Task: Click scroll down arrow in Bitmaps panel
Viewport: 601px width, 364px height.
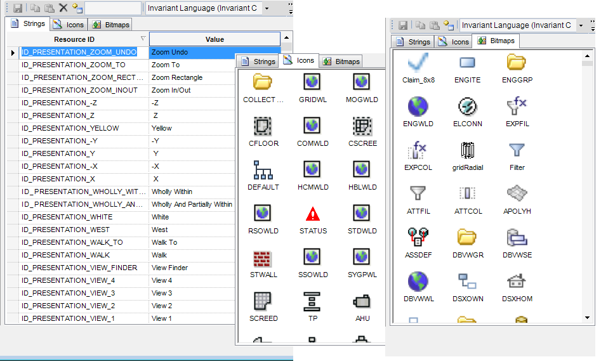Action: (x=587, y=318)
